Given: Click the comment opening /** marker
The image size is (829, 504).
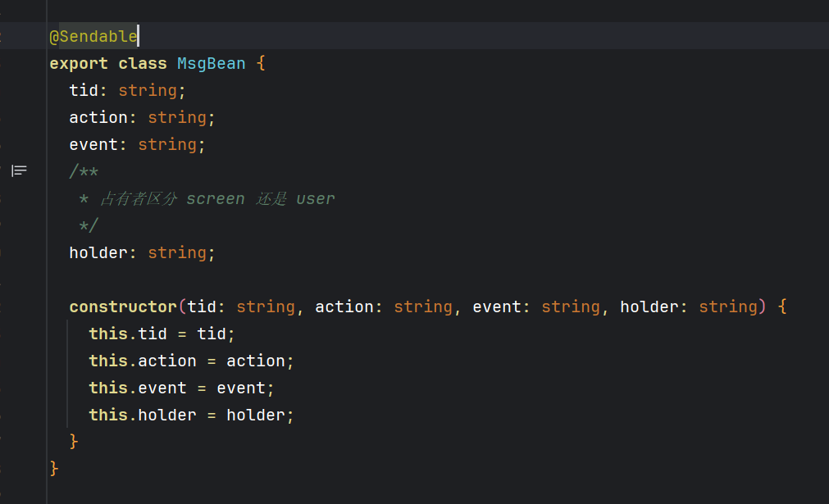Looking at the screenshot, I should pyautogui.click(x=84, y=171).
